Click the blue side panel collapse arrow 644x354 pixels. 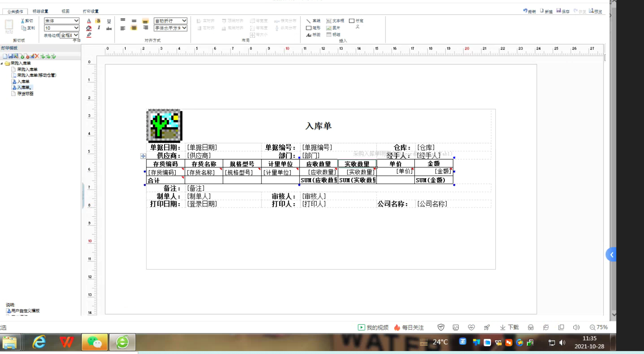click(611, 254)
